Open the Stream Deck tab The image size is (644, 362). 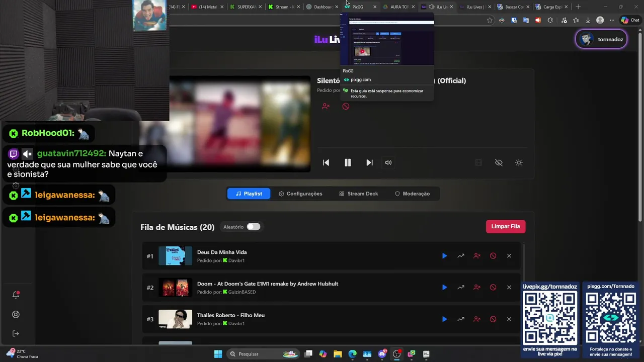click(358, 194)
